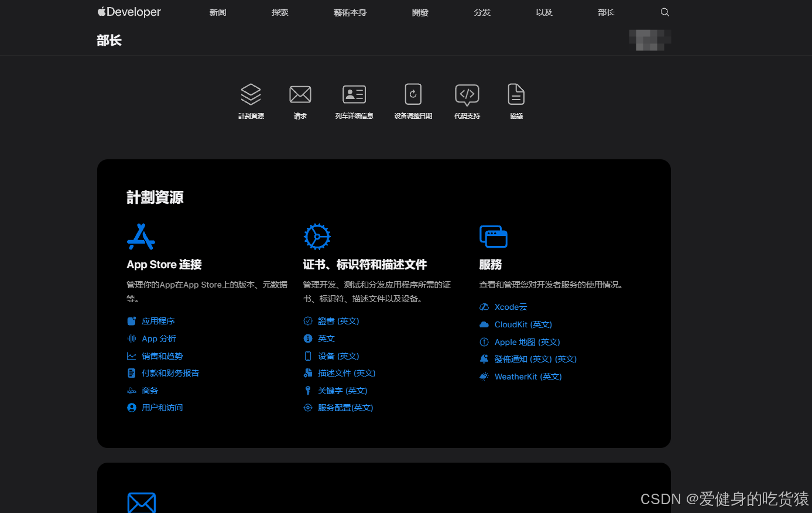Click the App Store Connect blue A icon
812x513 pixels.
pos(141,237)
